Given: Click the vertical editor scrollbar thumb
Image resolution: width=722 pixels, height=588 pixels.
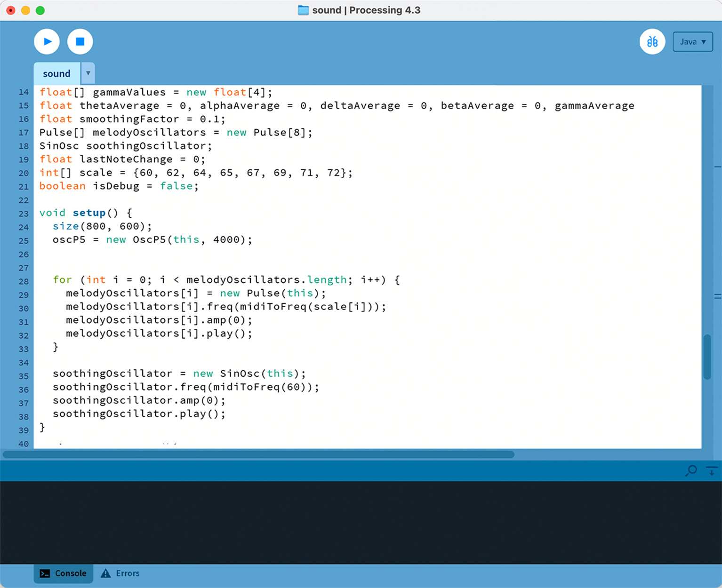Looking at the screenshot, I should [707, 357].
